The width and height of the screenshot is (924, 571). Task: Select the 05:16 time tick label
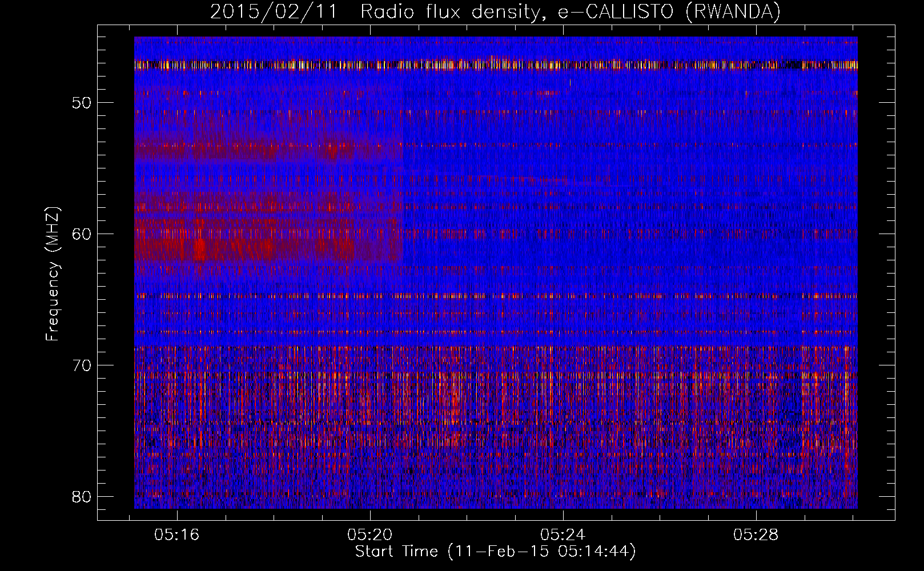point(177,535)
